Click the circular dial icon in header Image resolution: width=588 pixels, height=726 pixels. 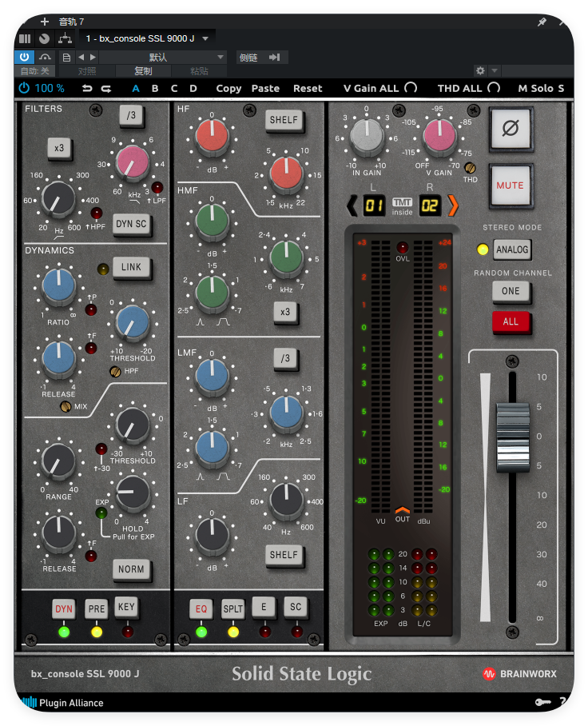[45, 38]
